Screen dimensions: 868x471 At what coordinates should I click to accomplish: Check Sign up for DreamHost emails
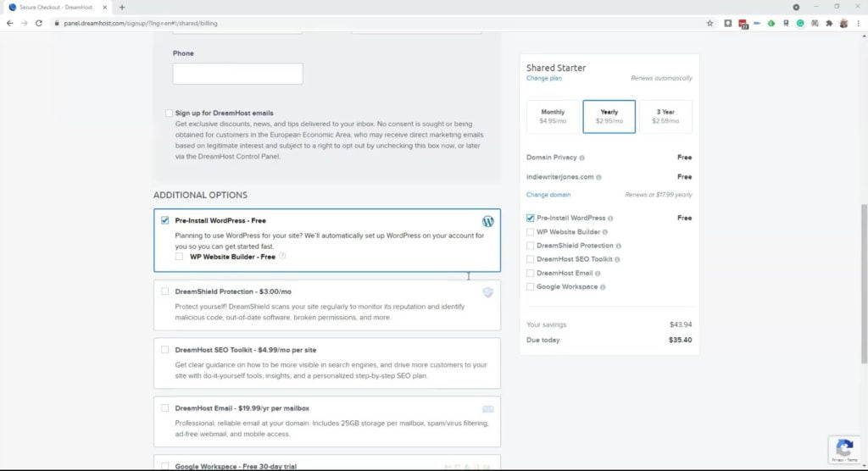point(169,113)
